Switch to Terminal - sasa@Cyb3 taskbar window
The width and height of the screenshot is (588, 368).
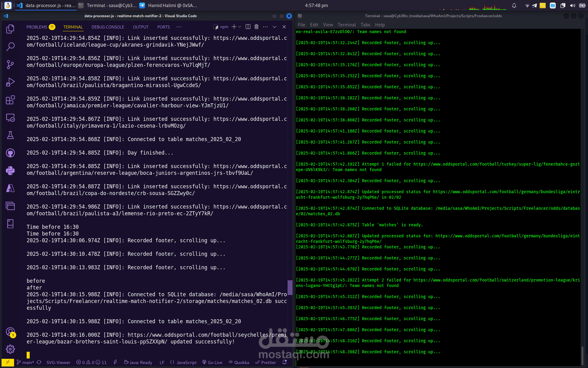[x=107, y=6]
